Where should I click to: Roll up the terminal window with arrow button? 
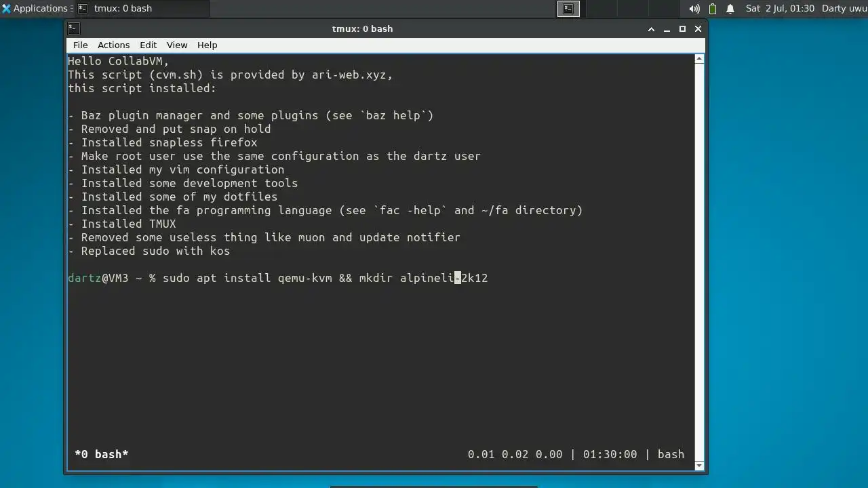click(x=651, y=29)
